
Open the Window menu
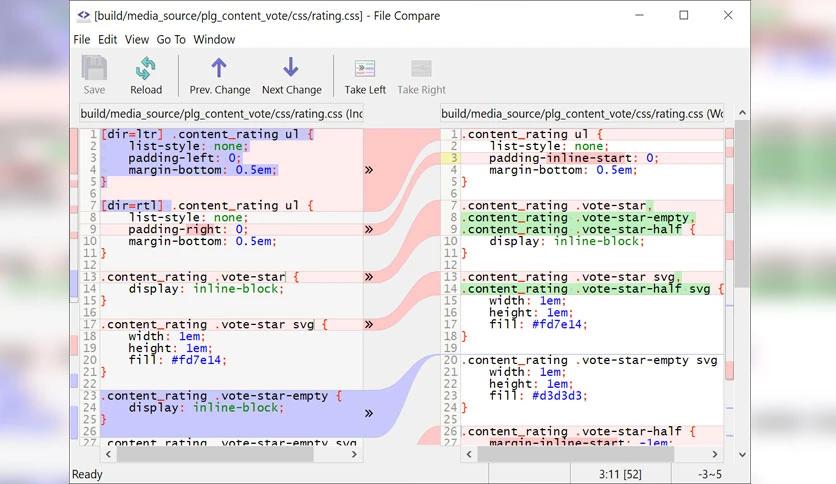pyautogui.click(x=214, y=39)
